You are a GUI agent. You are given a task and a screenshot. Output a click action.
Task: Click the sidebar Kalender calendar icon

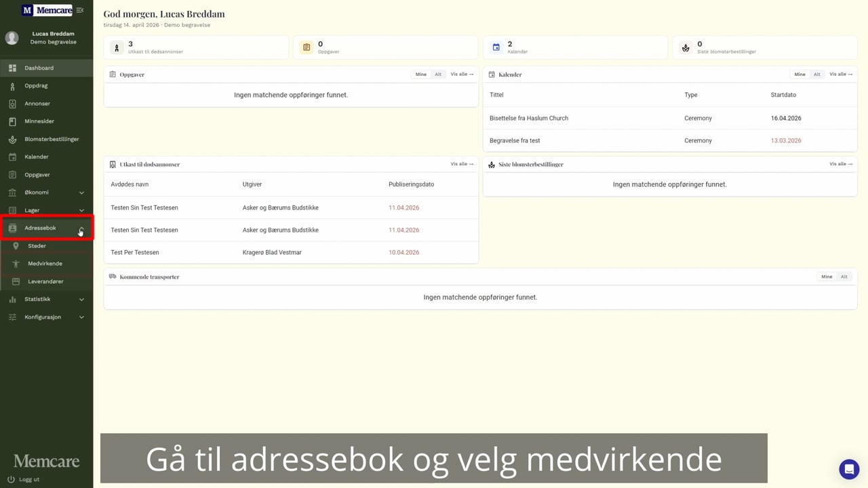click(12, 157)
